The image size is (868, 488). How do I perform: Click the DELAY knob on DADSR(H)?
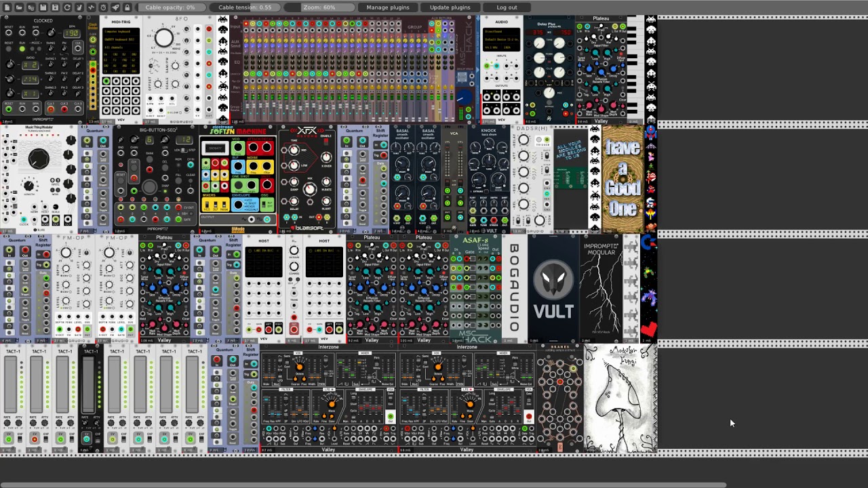coord(524,139)
